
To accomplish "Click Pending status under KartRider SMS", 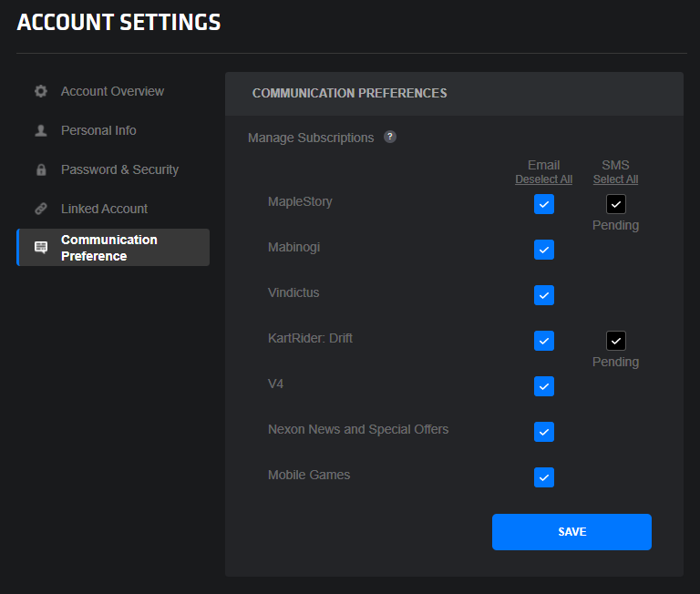I will coord(615,362).
